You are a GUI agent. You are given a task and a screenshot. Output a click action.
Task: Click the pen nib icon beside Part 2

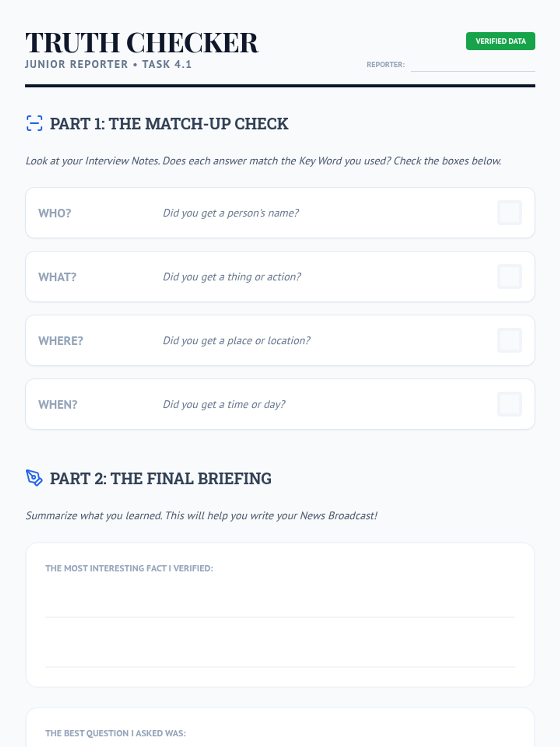[34, 478]
